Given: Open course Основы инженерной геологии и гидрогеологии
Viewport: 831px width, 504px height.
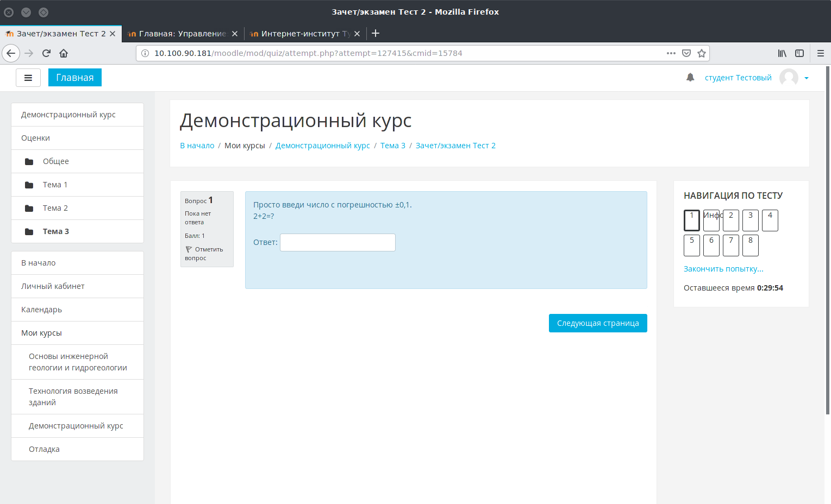Looking at the screenshot, I should coord(77,362).
